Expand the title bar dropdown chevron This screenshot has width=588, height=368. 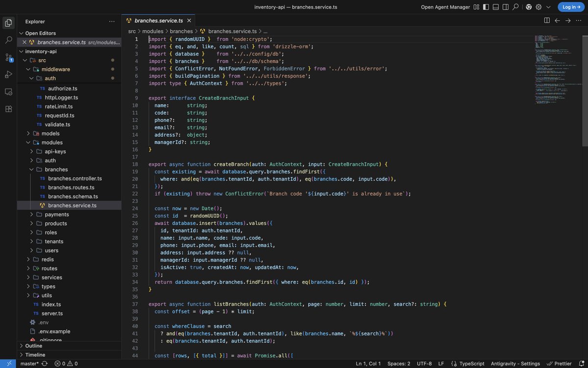coord(548,7)
